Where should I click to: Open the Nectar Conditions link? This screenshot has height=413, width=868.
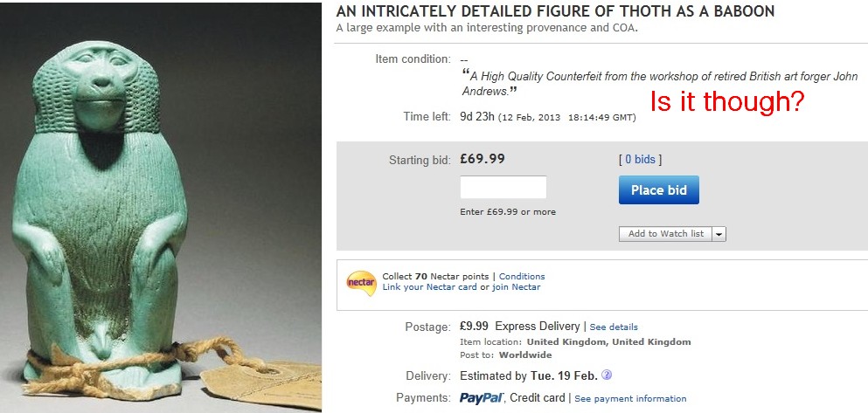point(522,277)
